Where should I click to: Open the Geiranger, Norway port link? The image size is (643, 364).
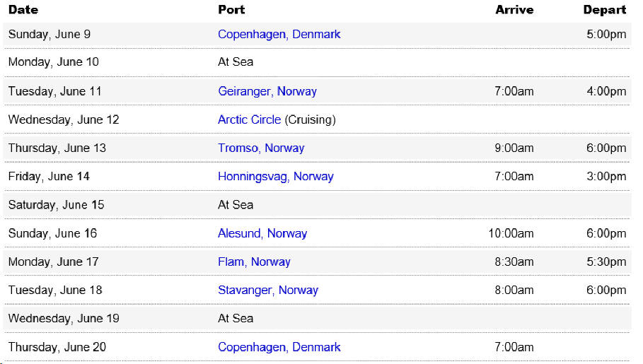tap(267, 91)
